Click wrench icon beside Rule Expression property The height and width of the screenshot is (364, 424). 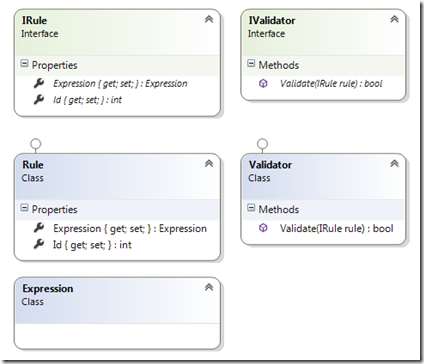[x=39, y=228]
